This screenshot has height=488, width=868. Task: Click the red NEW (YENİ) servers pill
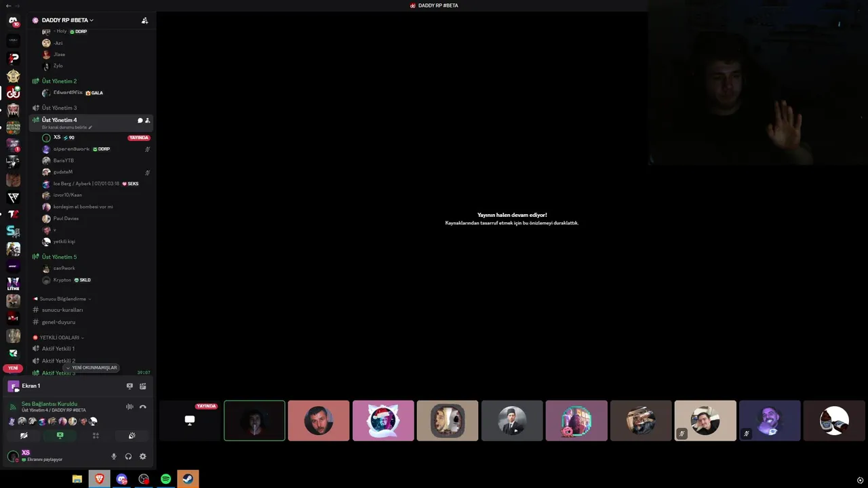(x=13, y=368)
